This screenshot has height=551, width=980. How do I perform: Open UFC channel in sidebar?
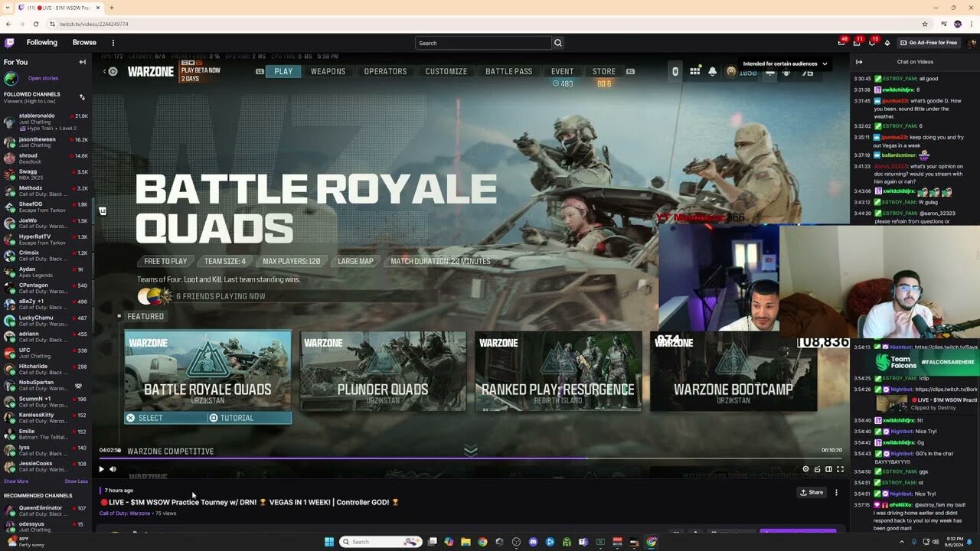pyautogui.click(x=46, y=353)
